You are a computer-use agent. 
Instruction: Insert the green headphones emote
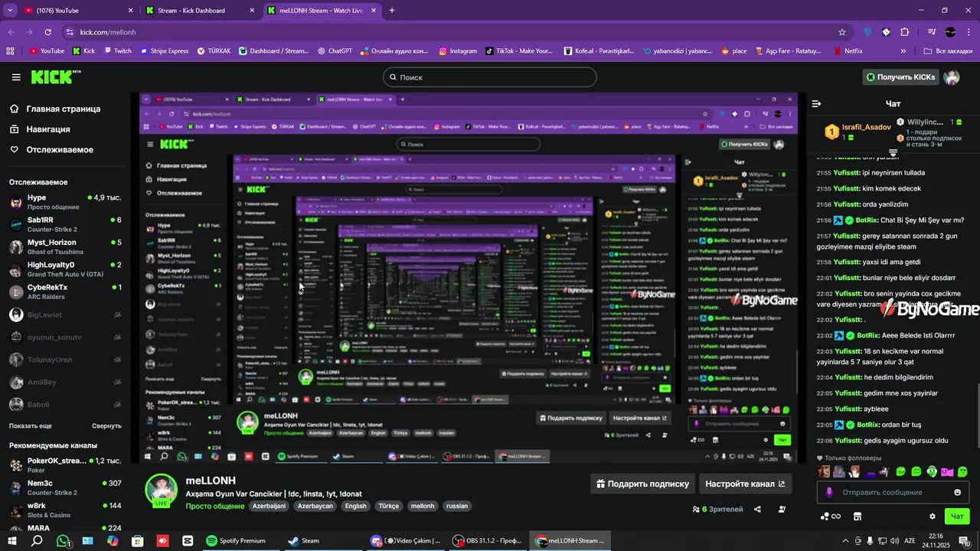coord(932,471)
